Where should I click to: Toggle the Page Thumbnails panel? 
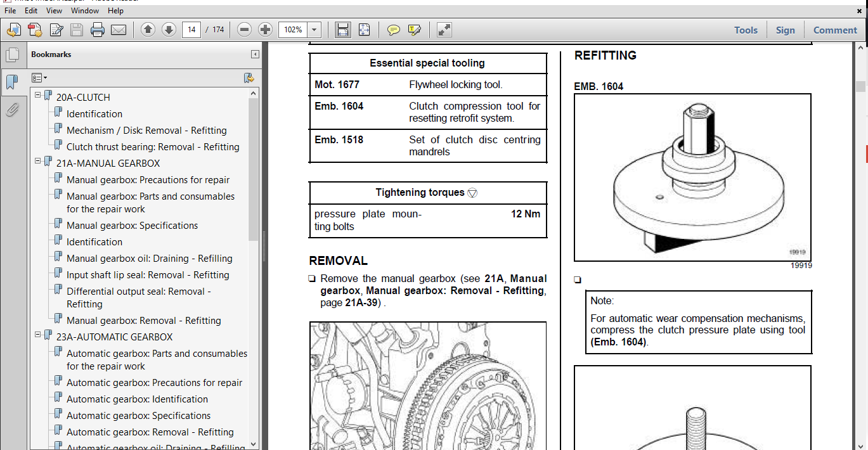pyautogui.click(x=12, y=55)
